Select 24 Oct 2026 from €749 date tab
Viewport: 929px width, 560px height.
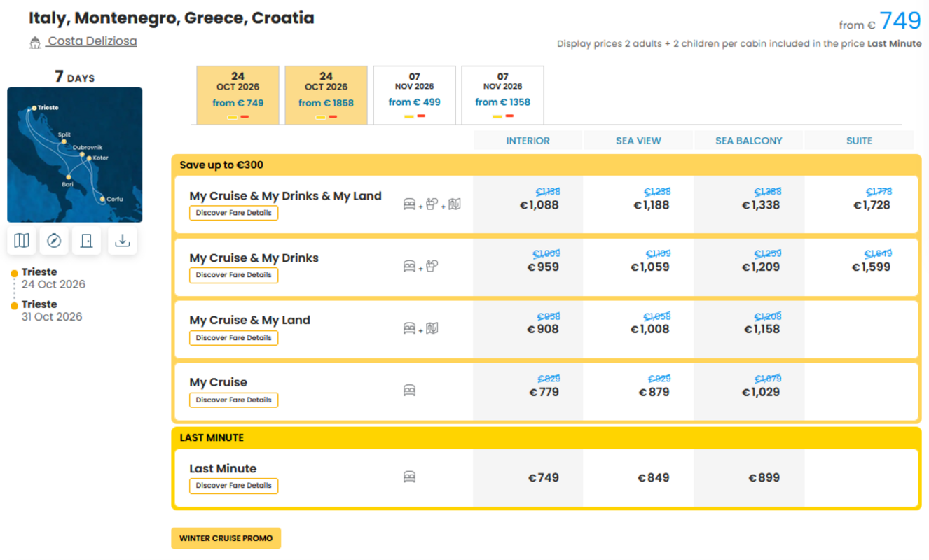coord(238,95)
